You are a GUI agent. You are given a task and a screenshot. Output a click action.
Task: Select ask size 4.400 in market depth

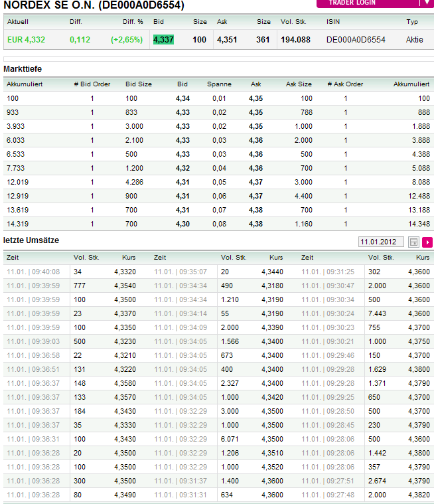pyautogui.click(x=303, y=196)
